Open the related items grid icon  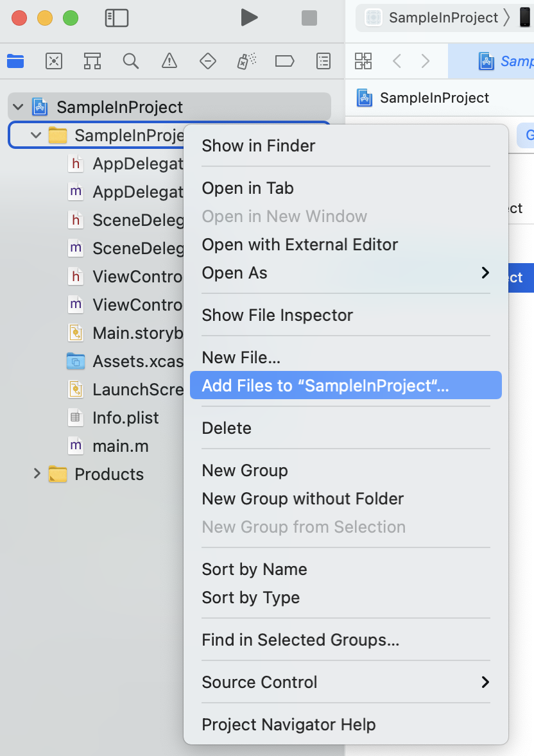point(363,61)
